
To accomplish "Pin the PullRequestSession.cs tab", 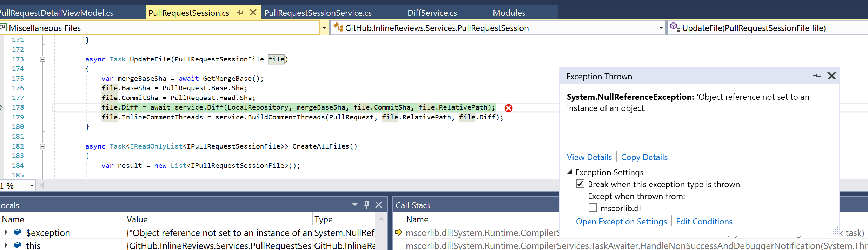I will pos(240,12).
